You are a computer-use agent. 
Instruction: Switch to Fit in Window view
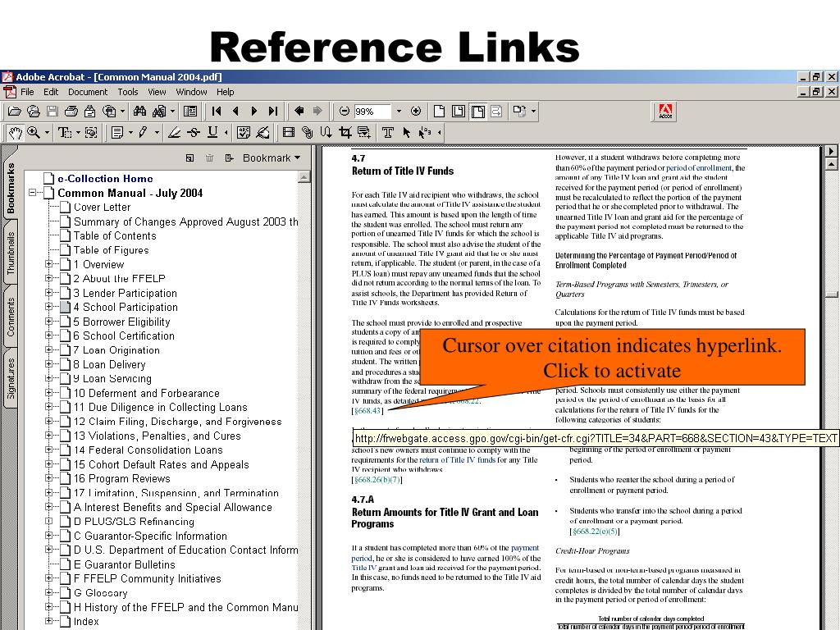coord(459,112)
